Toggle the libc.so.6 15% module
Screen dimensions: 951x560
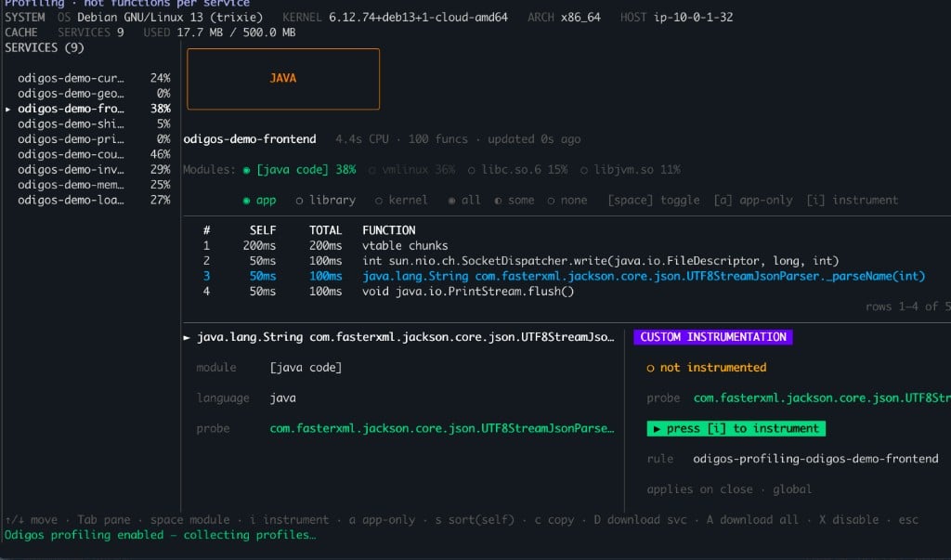(x=517, y=170)
